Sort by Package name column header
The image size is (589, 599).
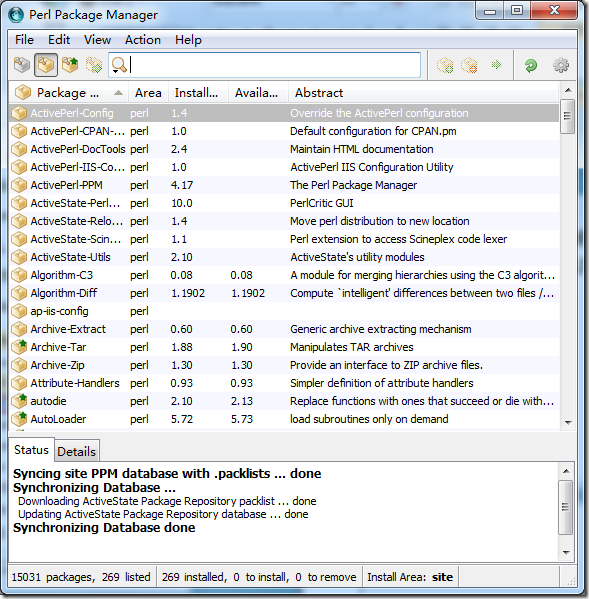pos(69,93)
